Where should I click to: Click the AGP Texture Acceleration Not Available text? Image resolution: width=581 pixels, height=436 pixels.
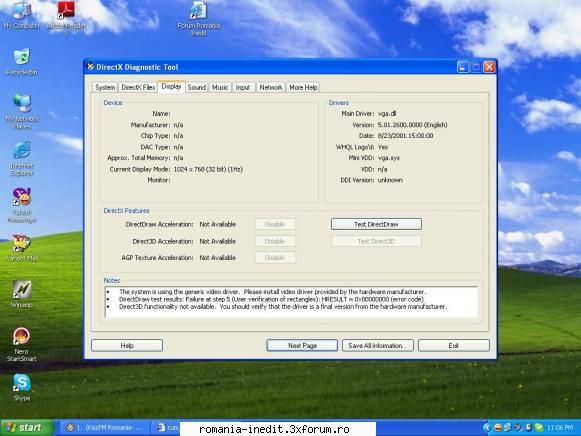(218, 257)
